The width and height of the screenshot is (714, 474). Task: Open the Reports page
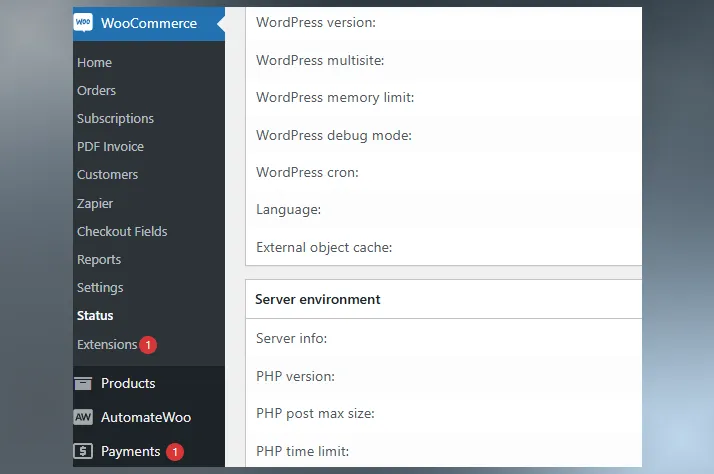click(99, 260)
